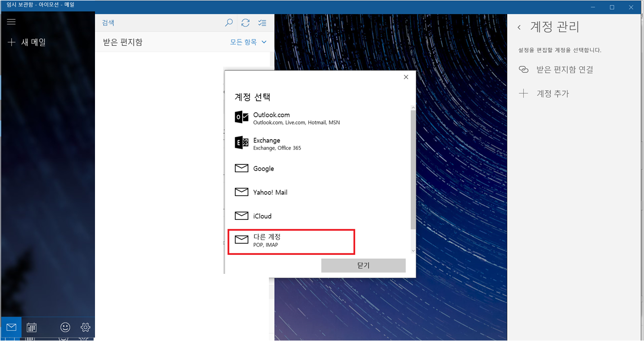The image size is (644, 341).
Task: Click the linked inboxes chain icon
Action: coord(524,70)
